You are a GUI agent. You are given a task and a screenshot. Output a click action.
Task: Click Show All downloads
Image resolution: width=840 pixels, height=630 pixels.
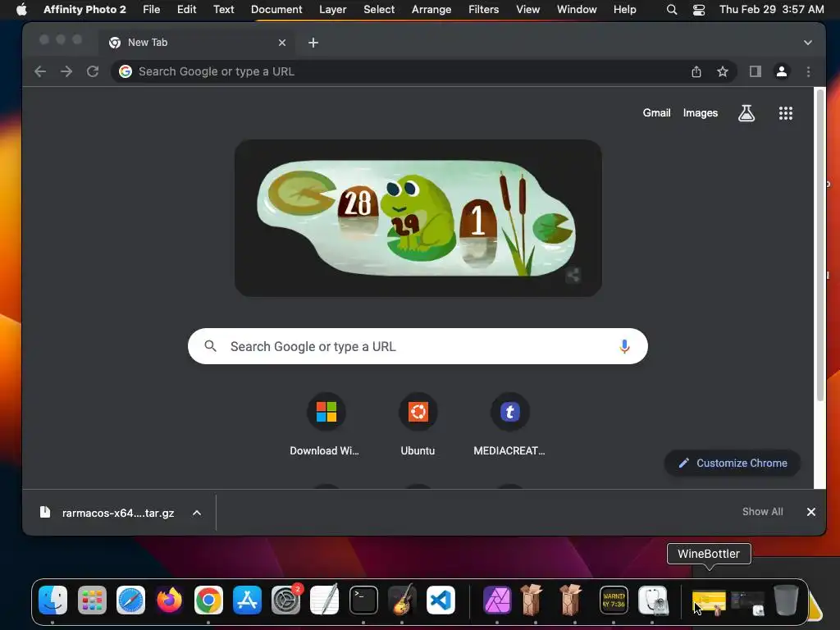coord(762,512)
